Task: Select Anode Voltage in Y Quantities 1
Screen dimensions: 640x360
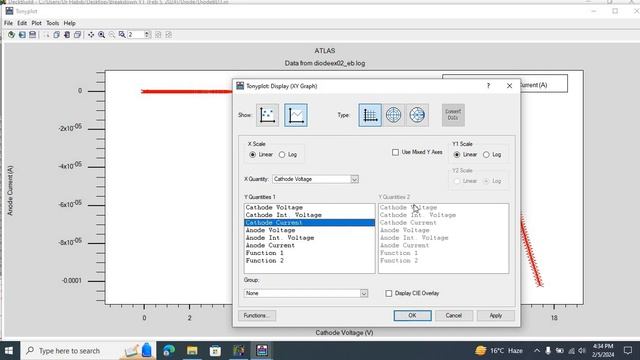Action: (x=309, y=230)
